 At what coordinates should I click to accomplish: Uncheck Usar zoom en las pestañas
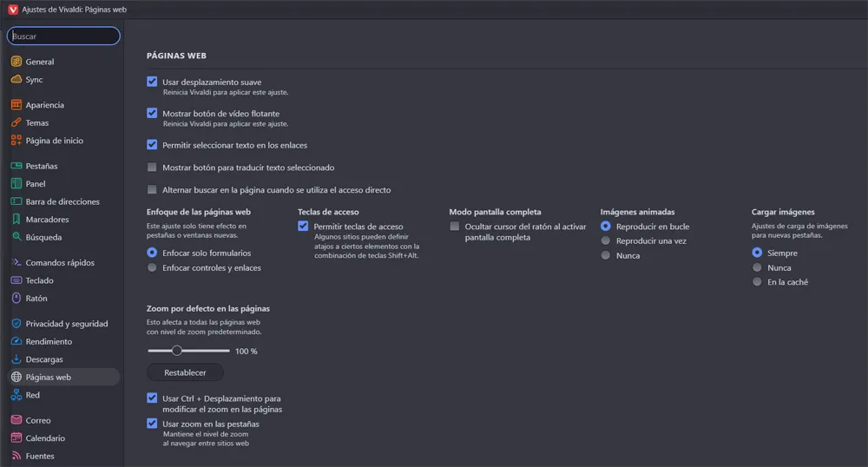pos(152,424)
